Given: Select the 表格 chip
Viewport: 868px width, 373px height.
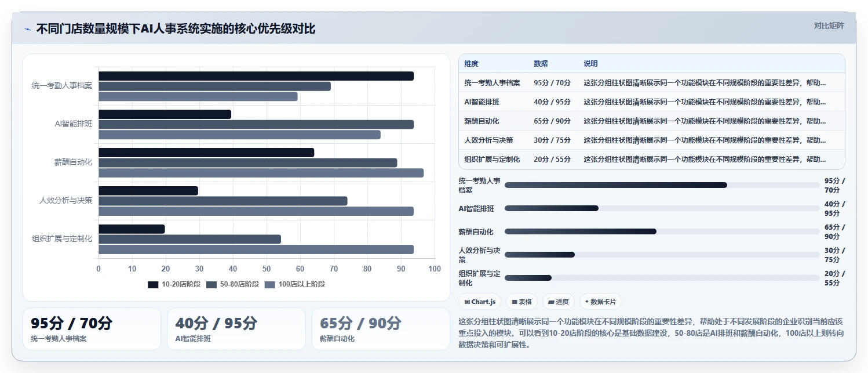Looking at the screenshot, I should point(521,302).
